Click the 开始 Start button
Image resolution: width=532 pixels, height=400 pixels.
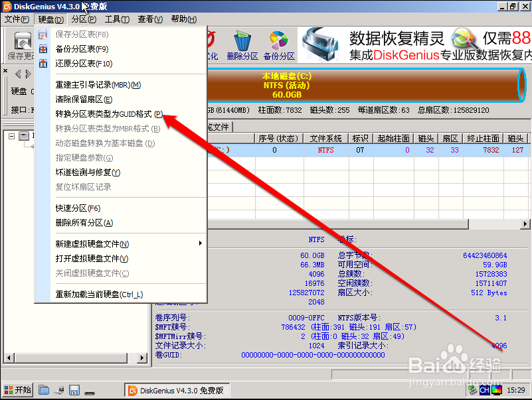[x=17, y=389]
